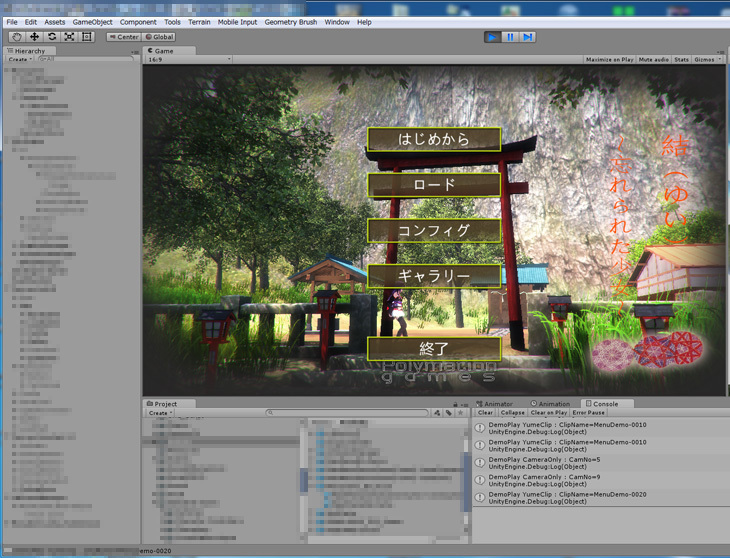Viewport: 730px width, 558px height.
Task: Open the Tools menu
Action: point(172,22)
